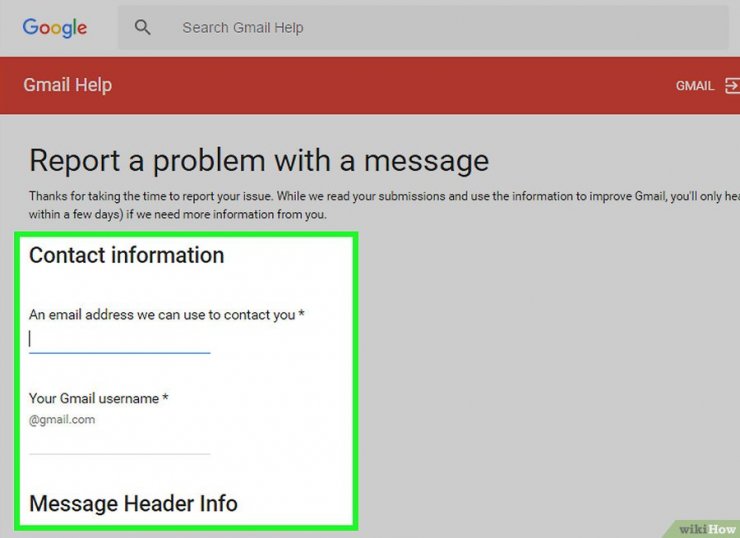The width and height of the screenshot is (740, 538).
Task: Click the Gmail username input field
Action: coord(119,442)
